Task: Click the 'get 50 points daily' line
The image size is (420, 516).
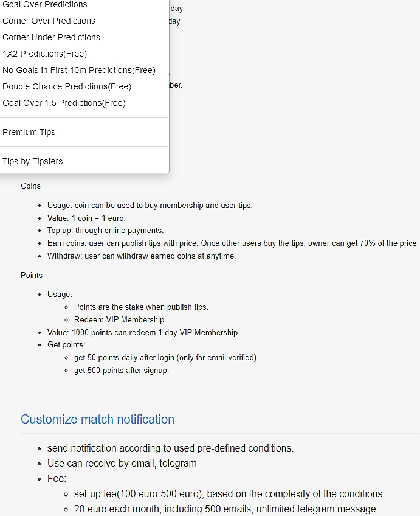Action: (165, 357)
